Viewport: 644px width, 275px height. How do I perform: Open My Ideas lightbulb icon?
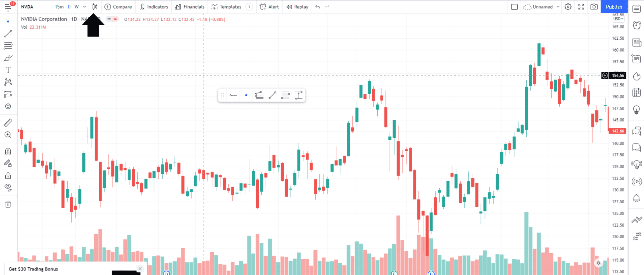[636, 110]
